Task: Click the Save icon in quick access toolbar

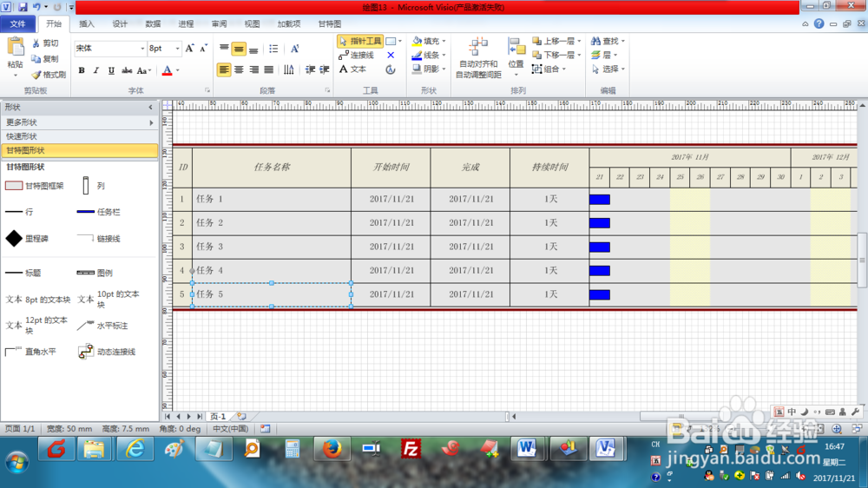Action: [23, 7]
